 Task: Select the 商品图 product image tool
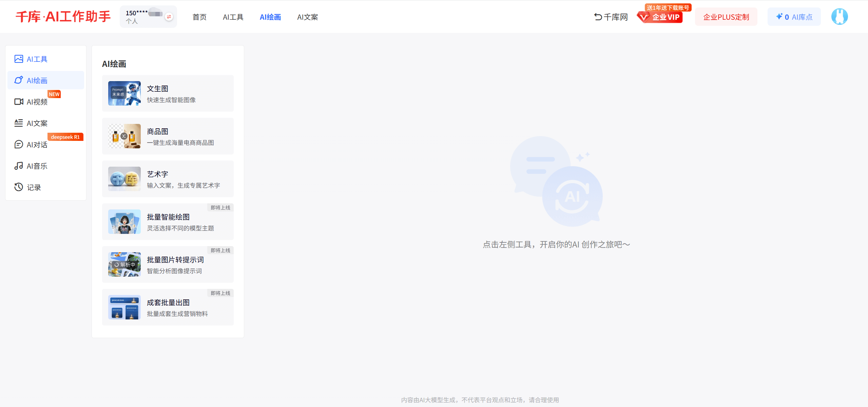coord(168,136)
